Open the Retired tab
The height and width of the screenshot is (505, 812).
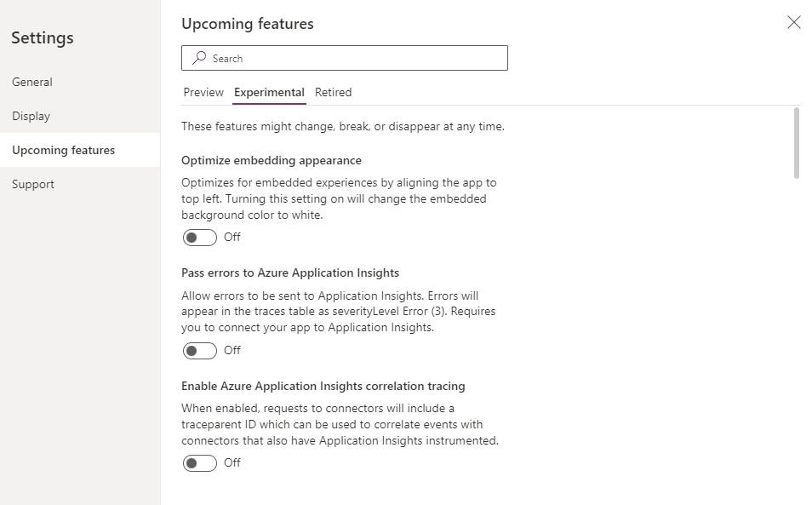(x=333, y=92)
